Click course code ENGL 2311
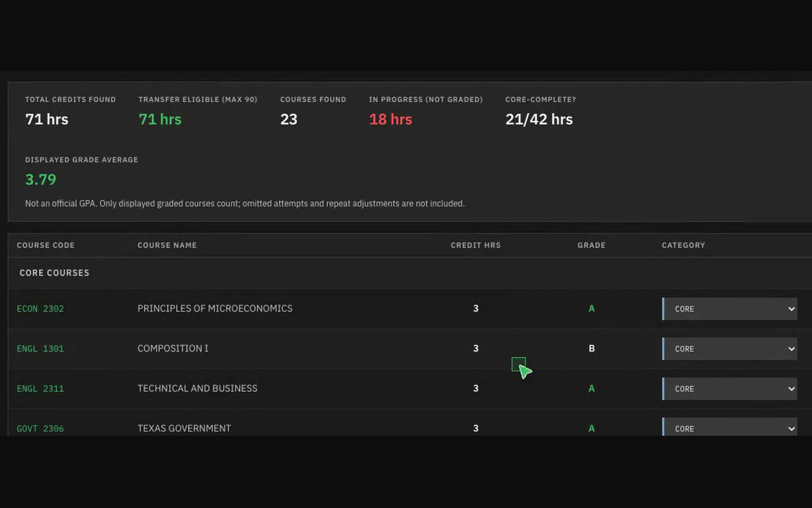Screen dimensions: 812x508 click(40, 389)
